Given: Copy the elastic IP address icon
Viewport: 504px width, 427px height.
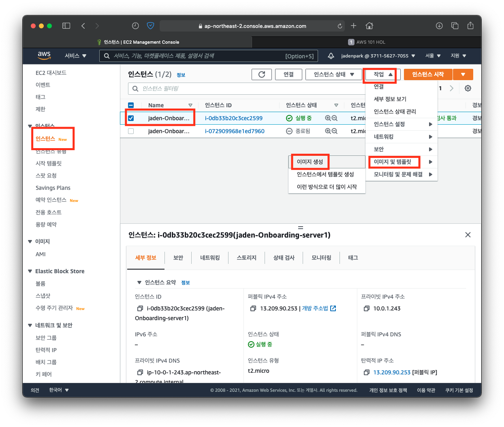Looking at the screenshot, I should click(x=367, y=372).
